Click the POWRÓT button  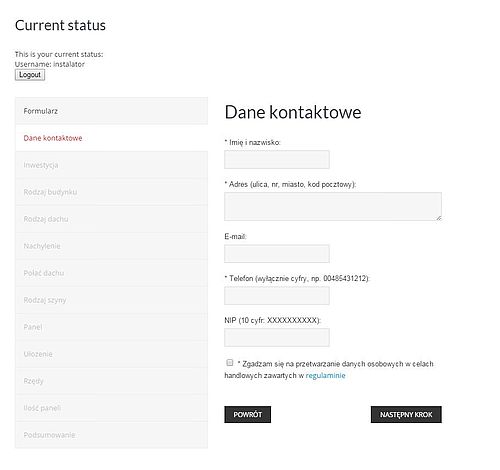(x=248, y=414)
